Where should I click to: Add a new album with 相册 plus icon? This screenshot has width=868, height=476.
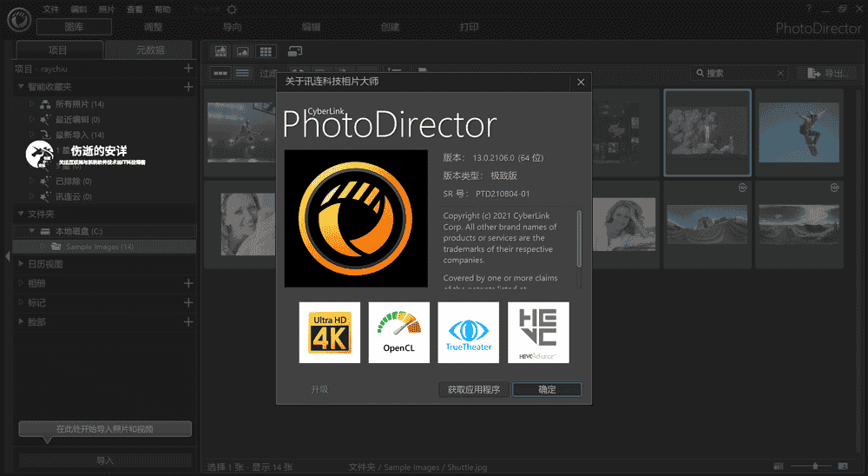pos(188,283)
